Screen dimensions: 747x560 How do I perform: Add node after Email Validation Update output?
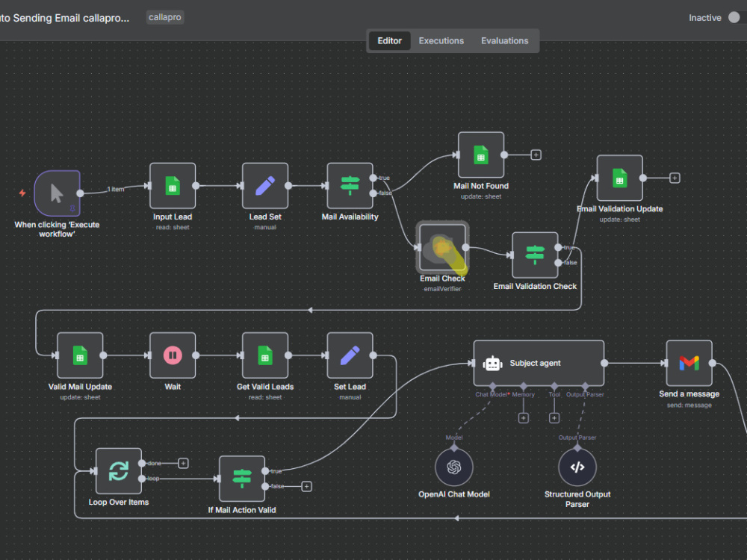[x=675, y=178]
